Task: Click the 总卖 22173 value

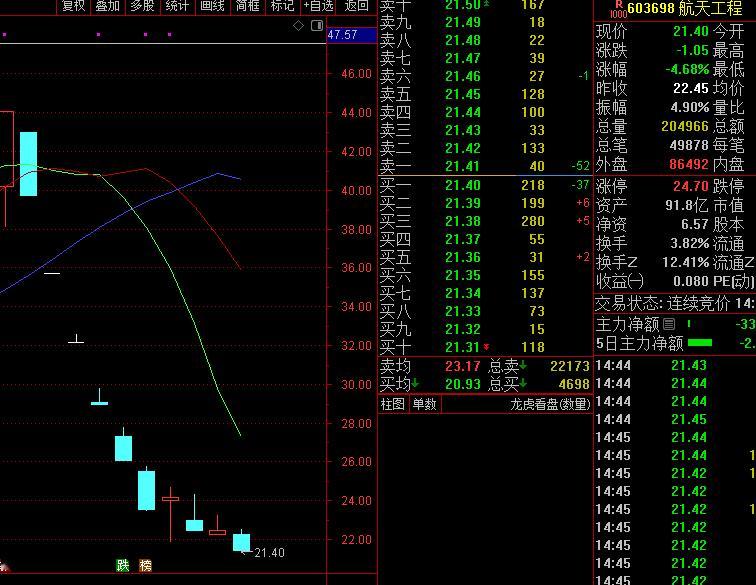Action: (570, 366)
